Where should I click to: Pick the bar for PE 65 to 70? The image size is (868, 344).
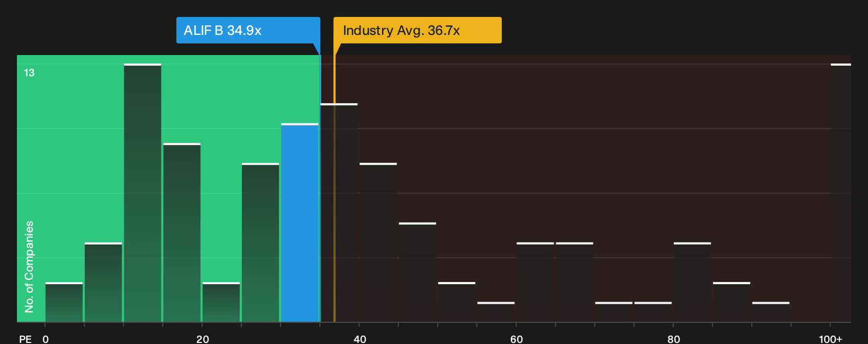tap(574, 283)
